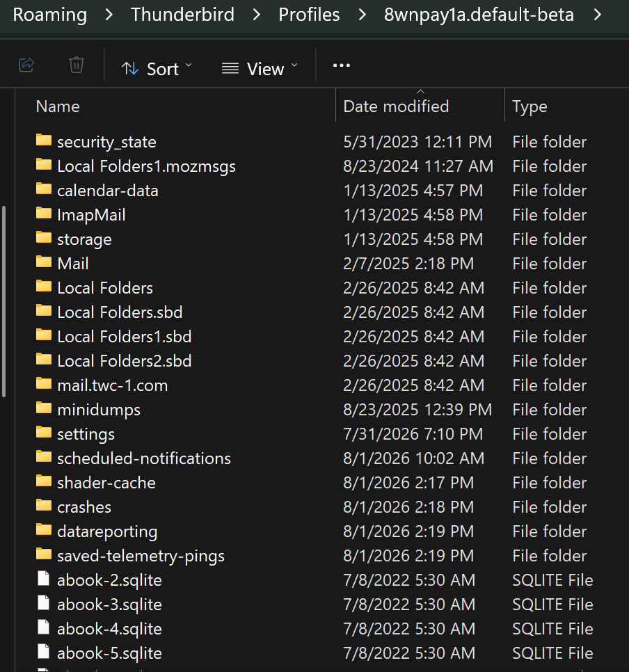Click the 8wnpay1a.default-beta breadcrumb segment
The height and width of the screenshot is (672, 629).
tap(479, 15)
